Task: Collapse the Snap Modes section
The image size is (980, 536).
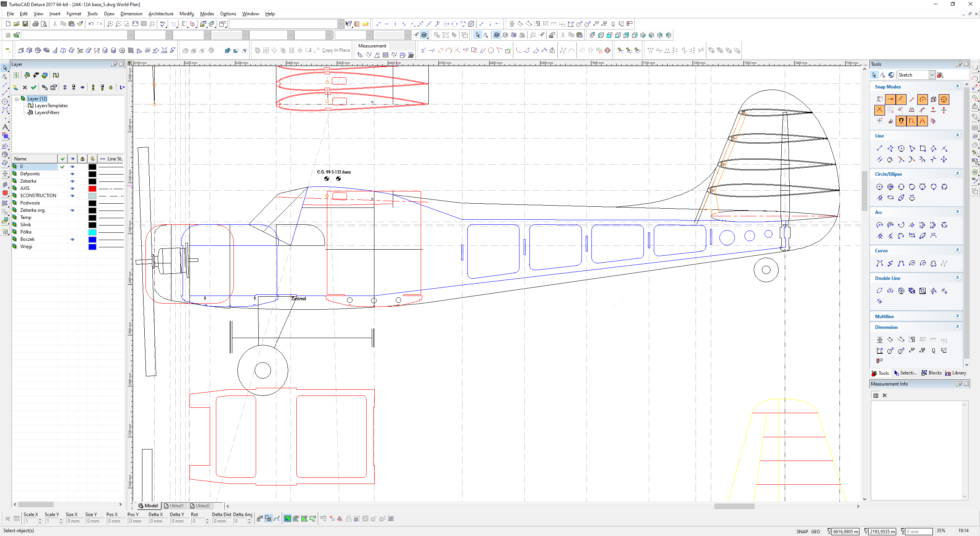Action: coord(957,87)
